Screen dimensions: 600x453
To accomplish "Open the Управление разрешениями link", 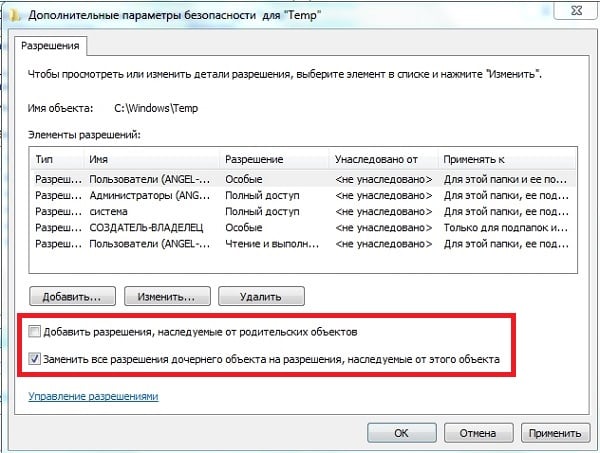I will click(93, 396).
